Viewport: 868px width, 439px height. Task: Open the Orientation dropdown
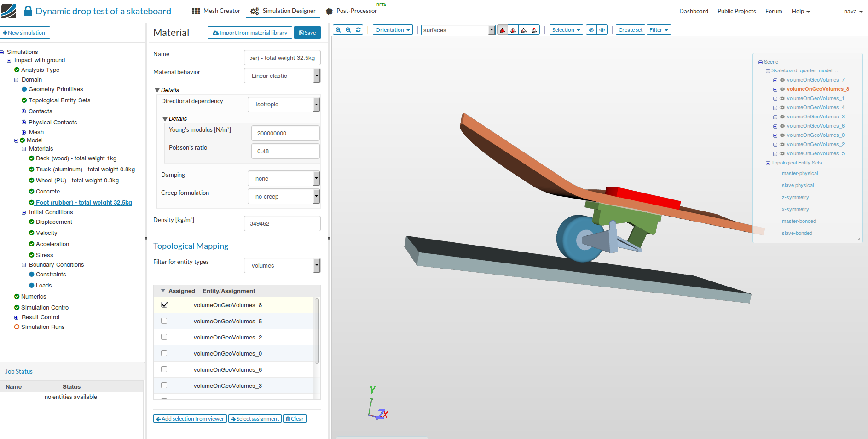393,30
